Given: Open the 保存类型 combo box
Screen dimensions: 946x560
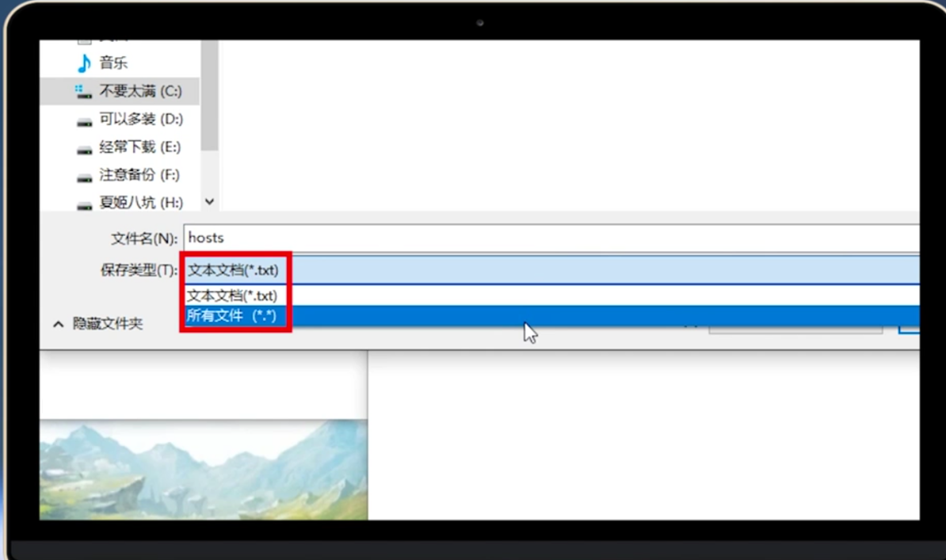Looking at the screenshot, I should tap(551, 270).
